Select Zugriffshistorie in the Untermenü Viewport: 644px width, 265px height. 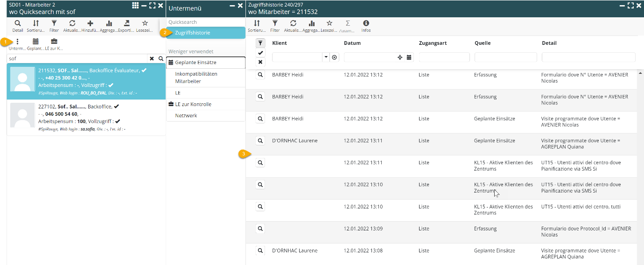pyautogui.click(x=192, y=33)
